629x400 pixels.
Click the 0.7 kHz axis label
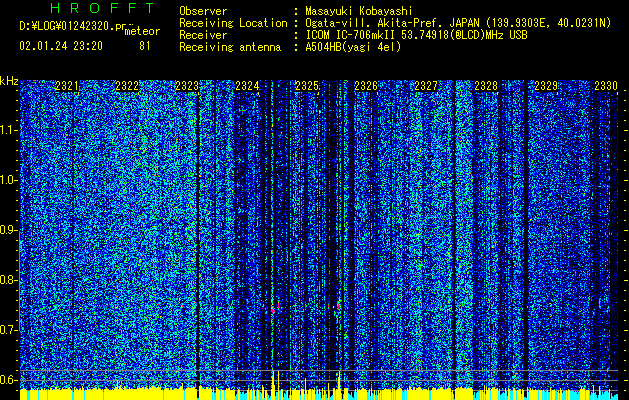click(x=8, y=330)
